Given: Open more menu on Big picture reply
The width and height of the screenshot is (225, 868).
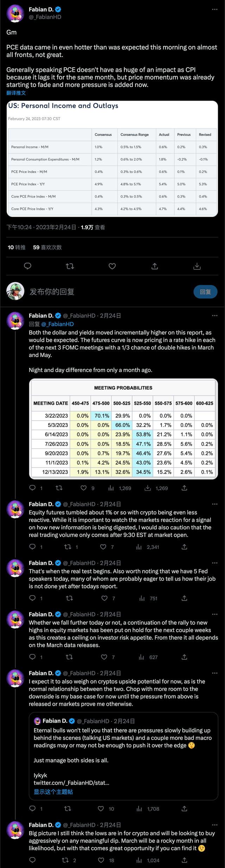Looking at the screenshot, I should click(x=215, y=825).
